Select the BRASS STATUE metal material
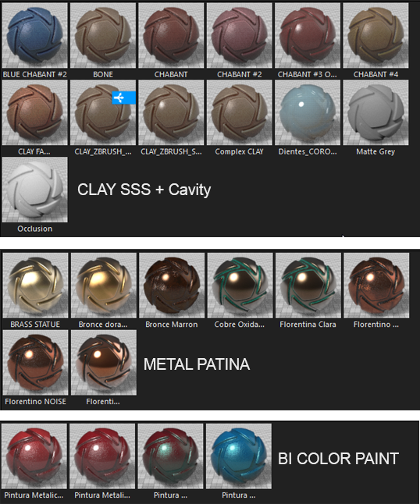Image resolution: width=420 pixels, height=504 pixels. point(35,286)
